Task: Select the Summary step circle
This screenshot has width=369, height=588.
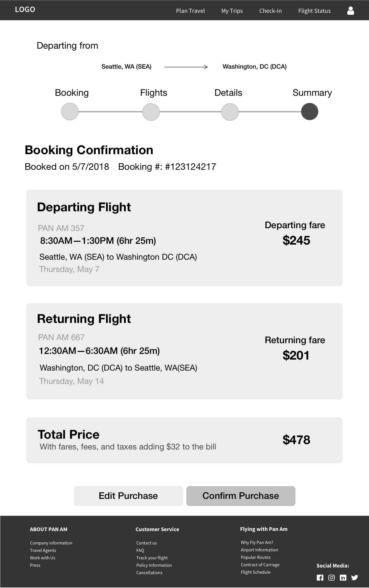Action: point(310,112)
